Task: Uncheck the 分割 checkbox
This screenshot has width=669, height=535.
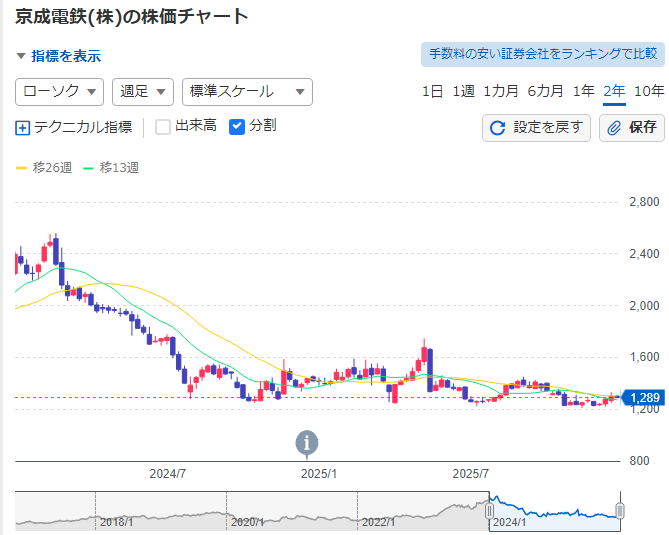Action: (x=237, y=127)
